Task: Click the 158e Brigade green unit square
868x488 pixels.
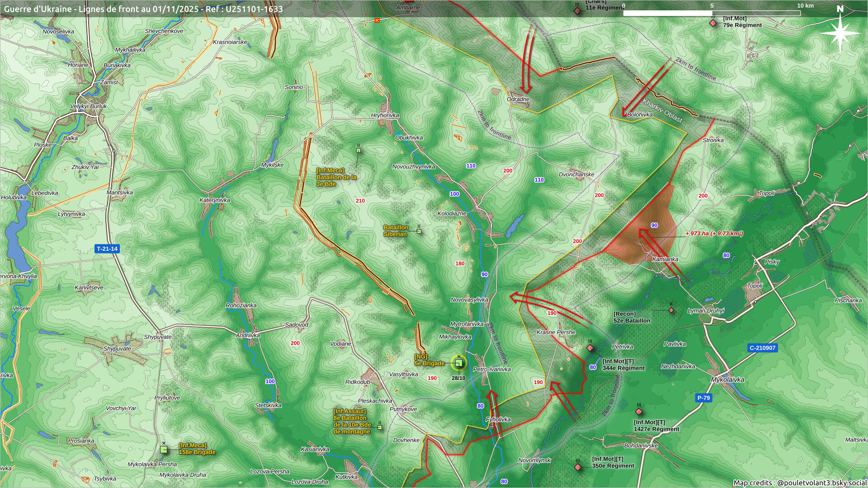Action: coord(164,450)
